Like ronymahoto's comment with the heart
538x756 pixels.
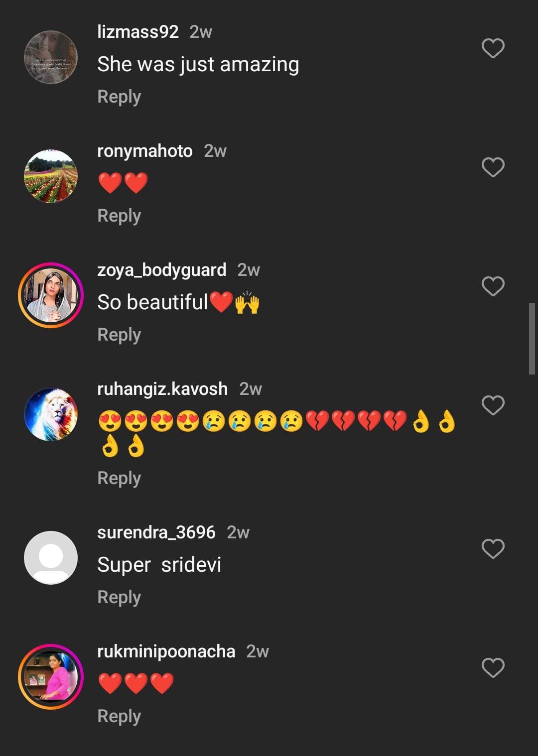(x=493, y=167)
